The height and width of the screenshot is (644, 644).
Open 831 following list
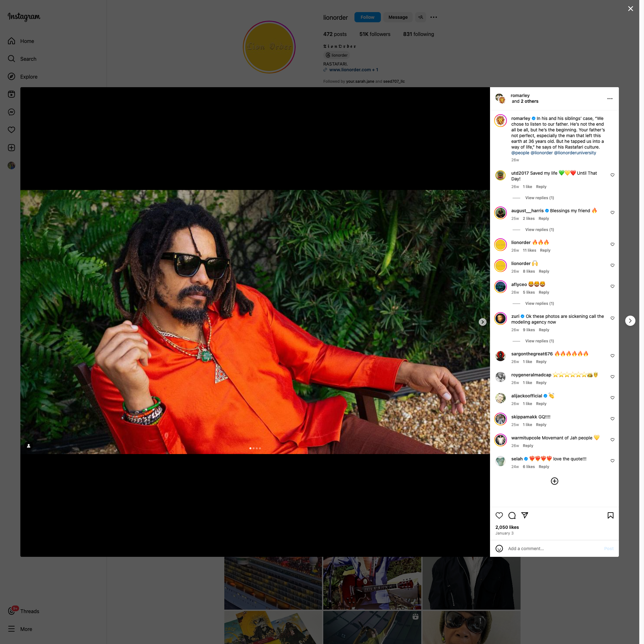(418, 34)
